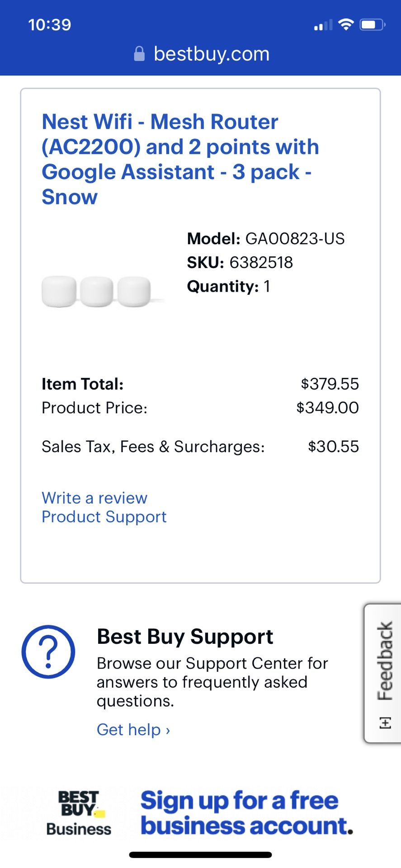This screenshot has width=401, height=868.
Task: Click the free business account banner
Action: click(x=246, y=813)
